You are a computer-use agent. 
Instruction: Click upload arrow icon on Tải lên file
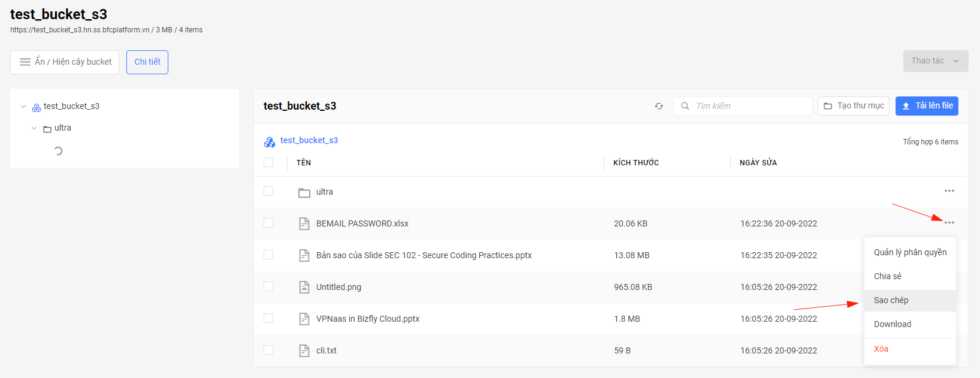click(x=906, y=106)
